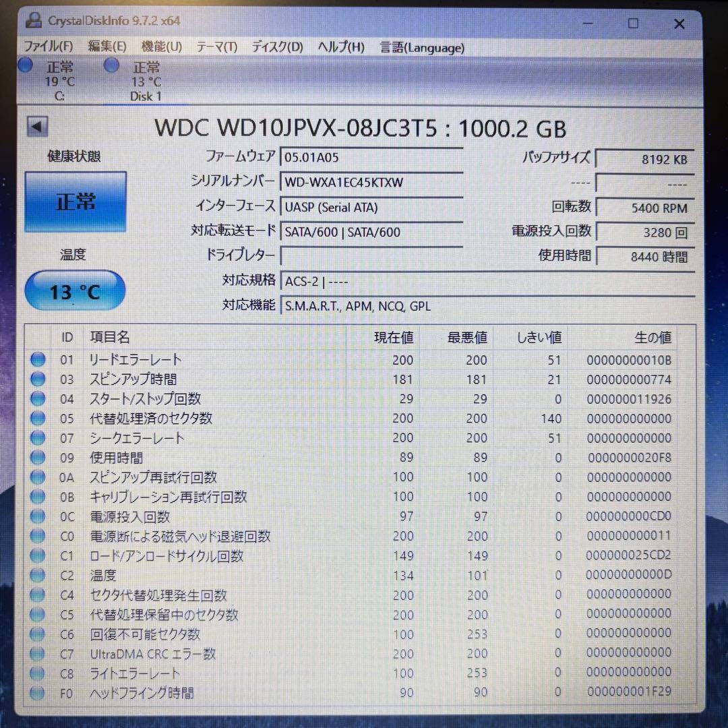Click the status dot for ID C1 row
Screen dimensions: 728x728
click(x=38, y=555)
